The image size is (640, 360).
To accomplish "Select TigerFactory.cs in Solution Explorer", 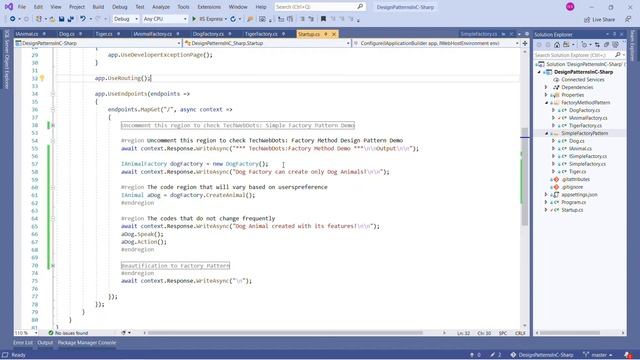I will 585,125.
